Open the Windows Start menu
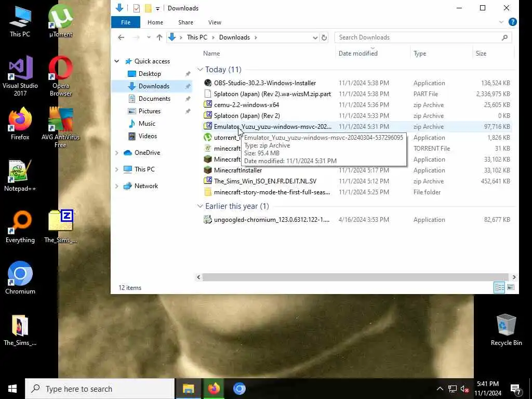This screenshot has width=532, height=399. click(12, 389)
